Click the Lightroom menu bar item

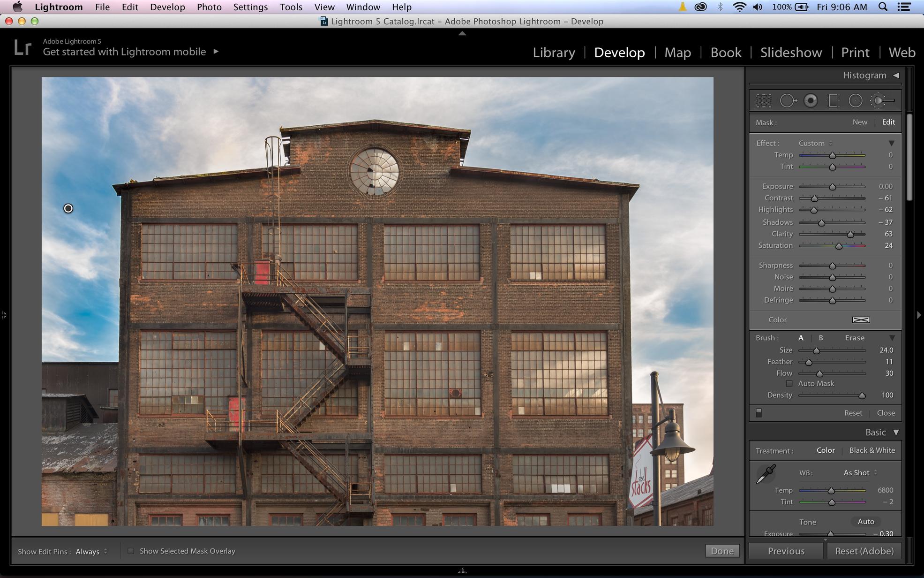click(x=58, y=8)
